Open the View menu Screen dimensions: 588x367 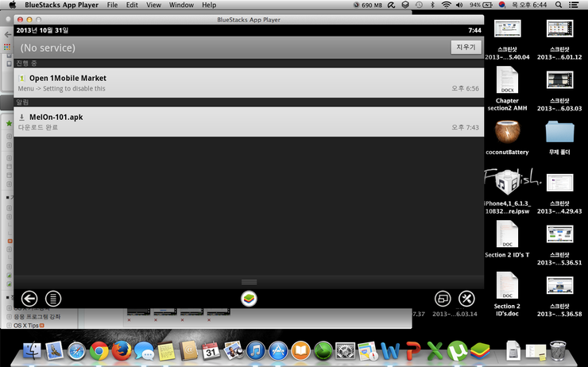tap(153, 5)
